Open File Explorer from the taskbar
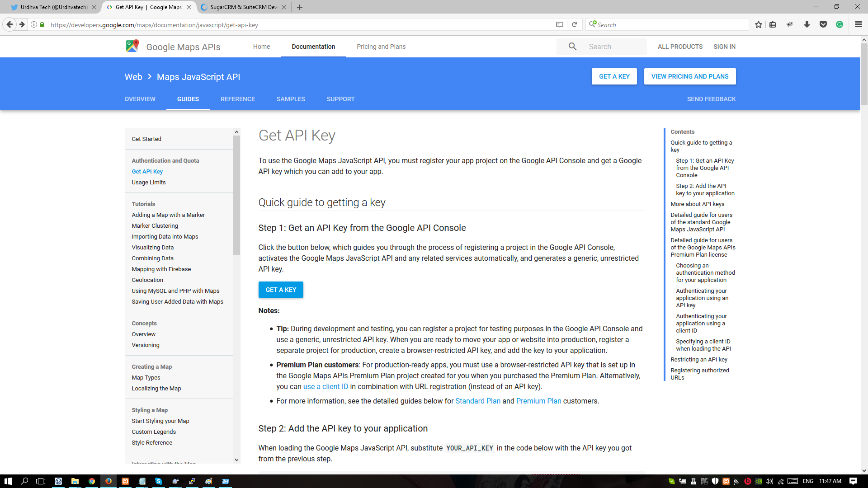 (75, 481)
